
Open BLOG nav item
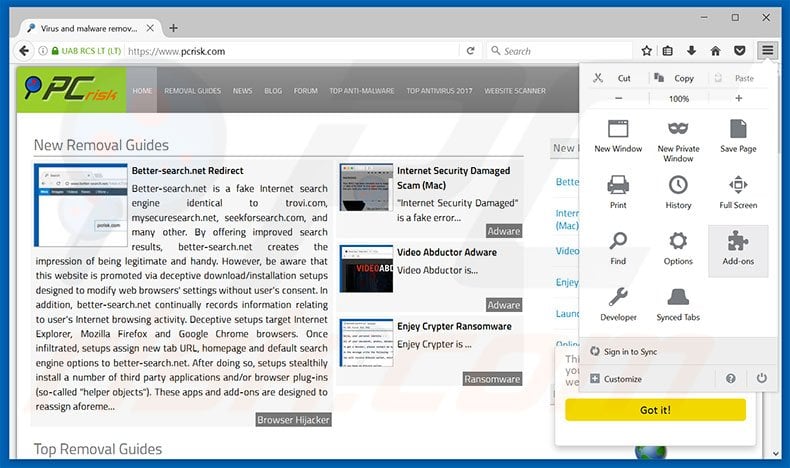(273, 91)
